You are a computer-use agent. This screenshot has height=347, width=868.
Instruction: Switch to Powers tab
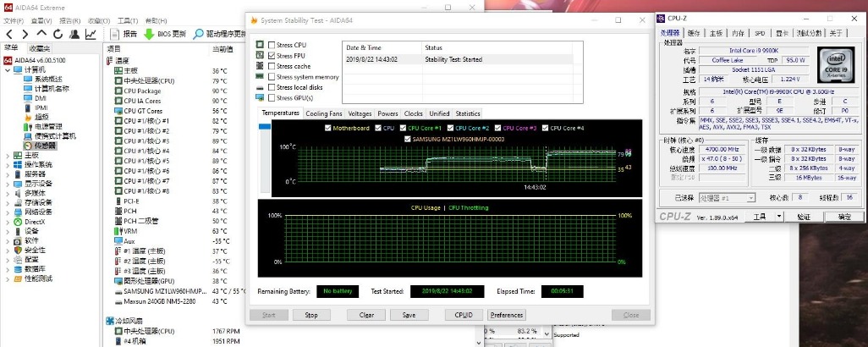387,113
